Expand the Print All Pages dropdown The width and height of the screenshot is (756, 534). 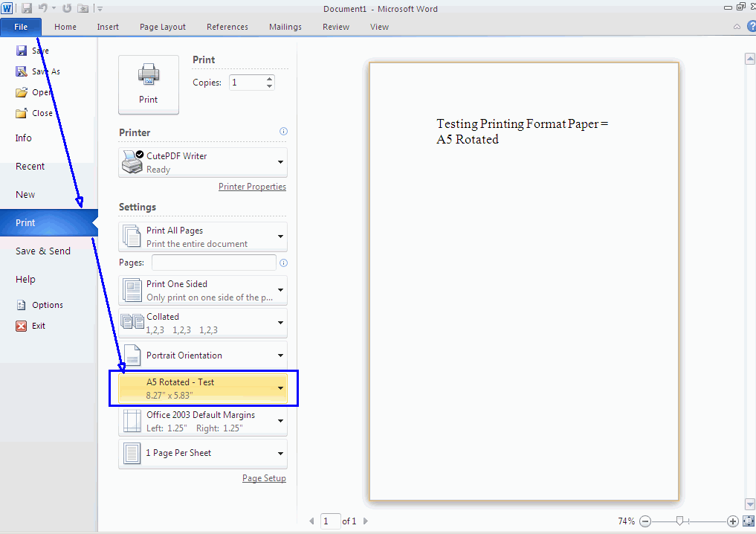tap(280, 236)
